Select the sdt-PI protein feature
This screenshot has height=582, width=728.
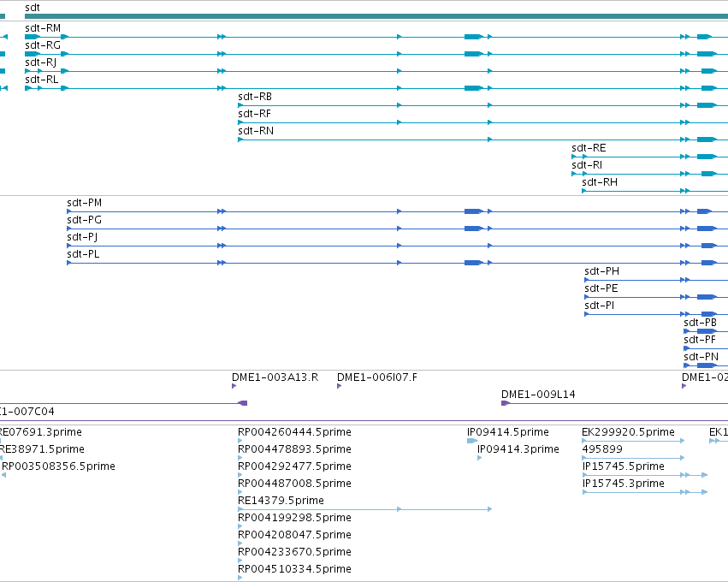pos(600,306)
